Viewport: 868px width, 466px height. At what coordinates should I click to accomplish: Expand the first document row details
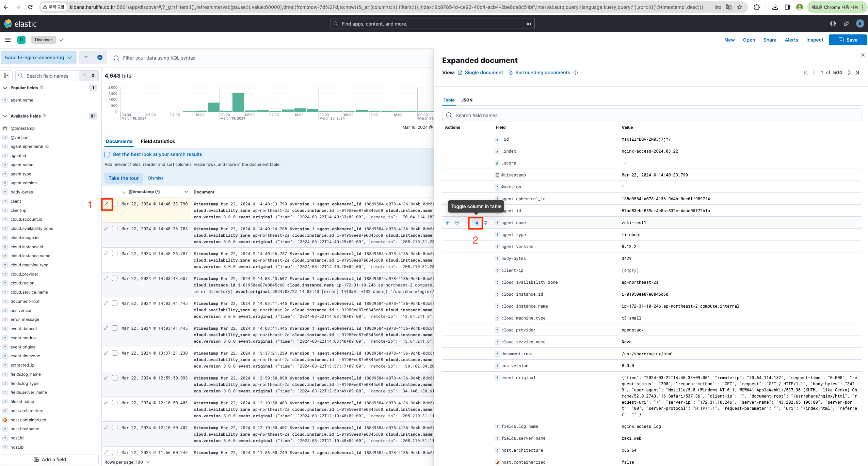coord(107,204)
